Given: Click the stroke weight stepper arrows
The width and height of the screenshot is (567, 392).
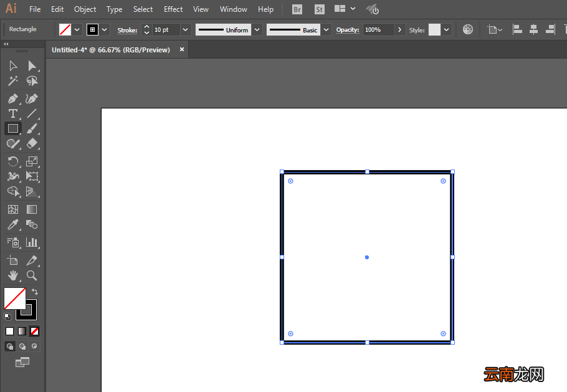Looking at the screenshot, I should [x=146, y=30].
